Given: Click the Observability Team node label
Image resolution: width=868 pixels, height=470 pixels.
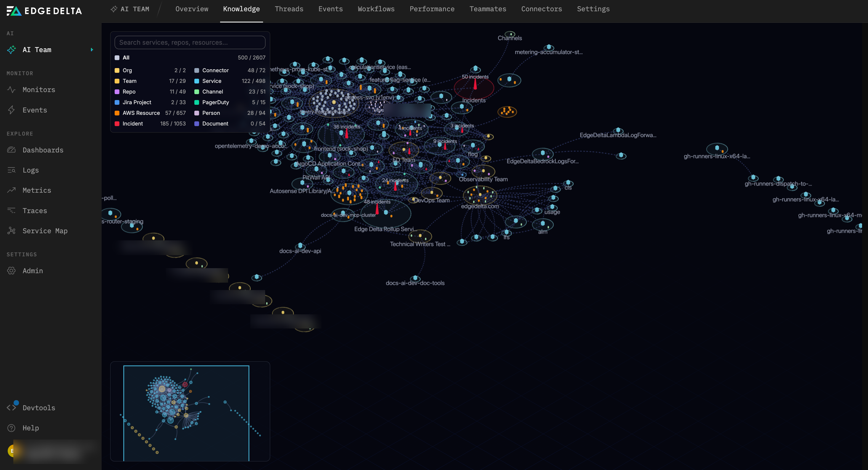Looking at the screenshot, I should click(483, 179).
